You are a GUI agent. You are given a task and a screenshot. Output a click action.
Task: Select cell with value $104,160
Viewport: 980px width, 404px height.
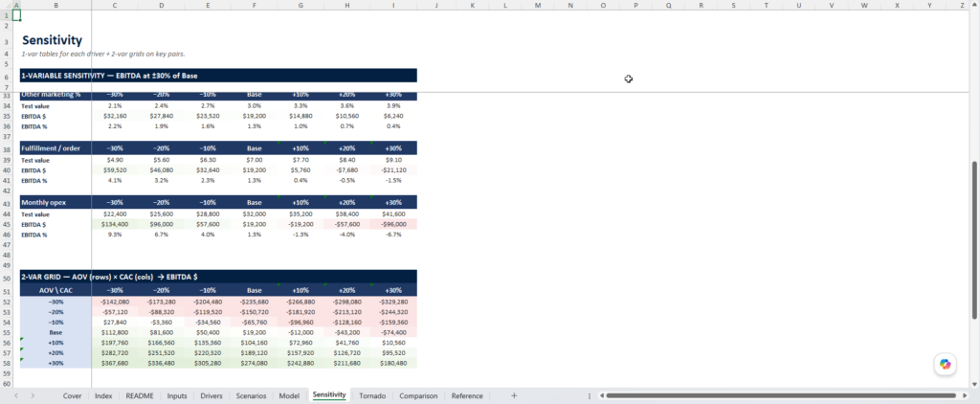[255, 343]
